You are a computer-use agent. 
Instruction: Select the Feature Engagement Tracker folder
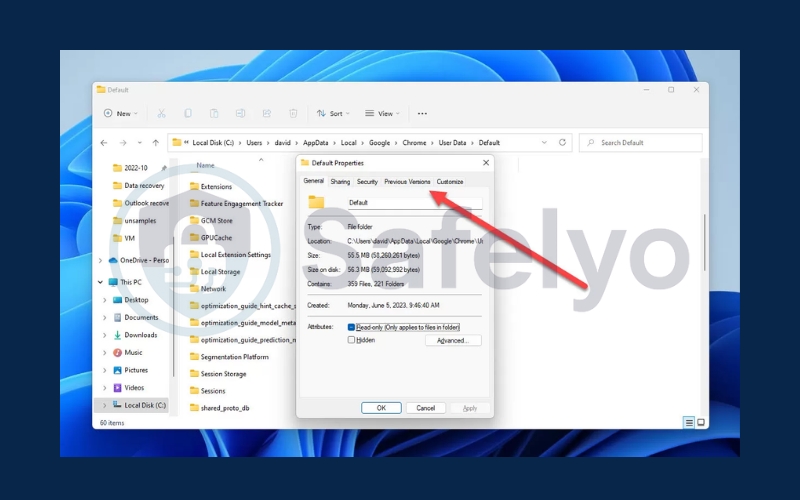point(236,204)
